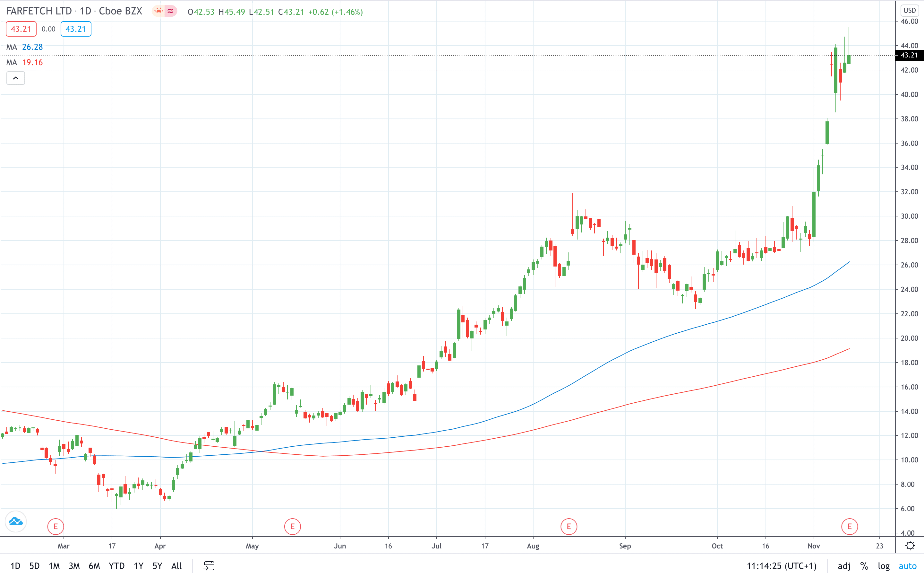Click the red sell price 43.21 button
The width and height of the screenshot is (924, 578).
[x=21, y=29]
